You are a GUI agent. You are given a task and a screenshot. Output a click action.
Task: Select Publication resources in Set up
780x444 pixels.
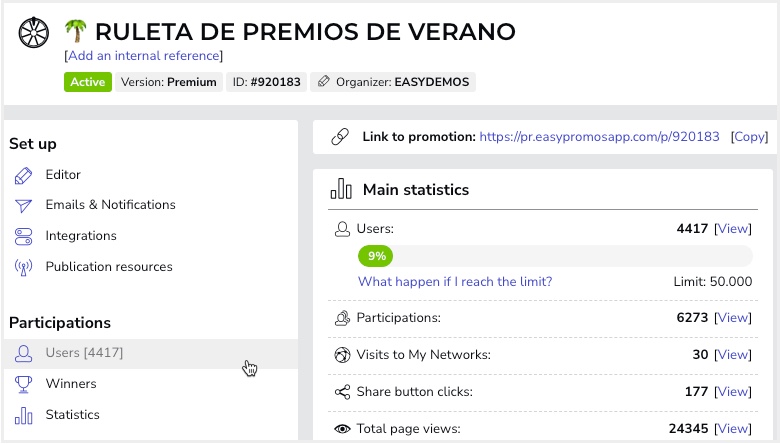pyautogui.click(x=109, y=267)
